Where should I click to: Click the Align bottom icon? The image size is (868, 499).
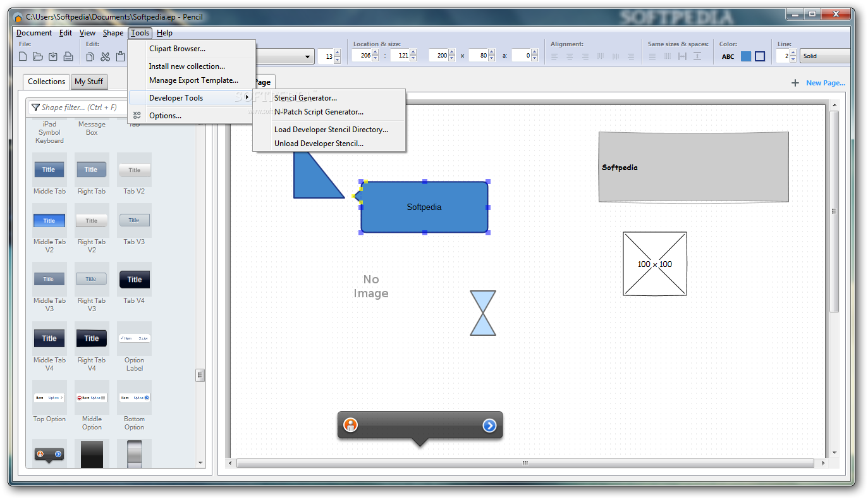(630, 56)
